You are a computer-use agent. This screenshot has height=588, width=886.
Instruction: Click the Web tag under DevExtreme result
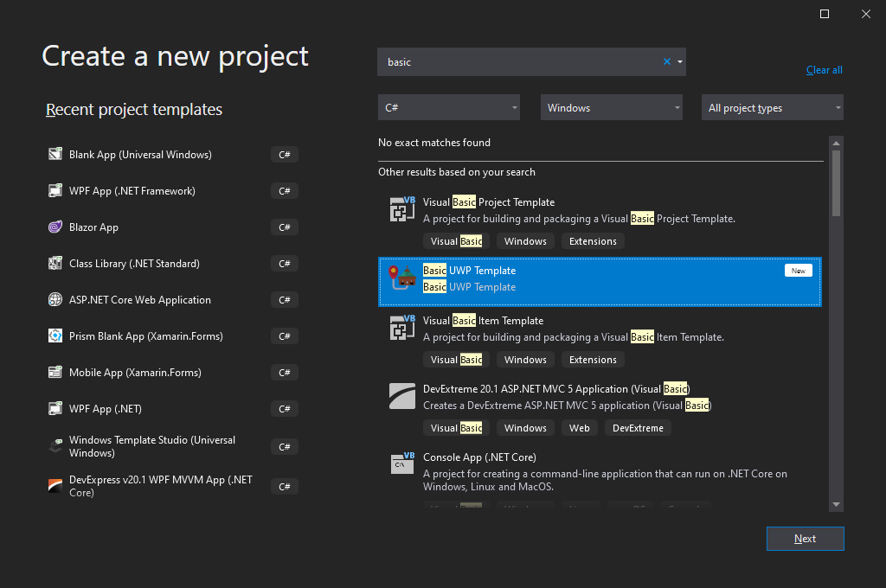[579, 428]
